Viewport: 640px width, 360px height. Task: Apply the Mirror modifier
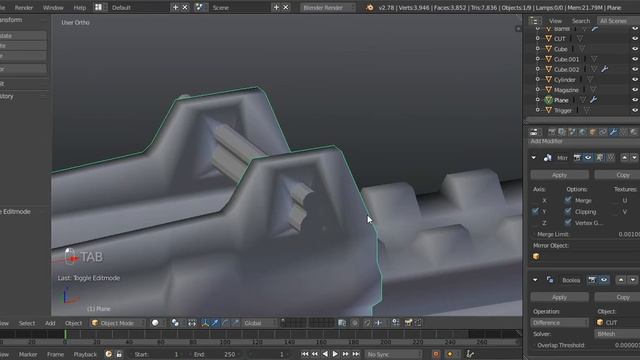(560, 175)
